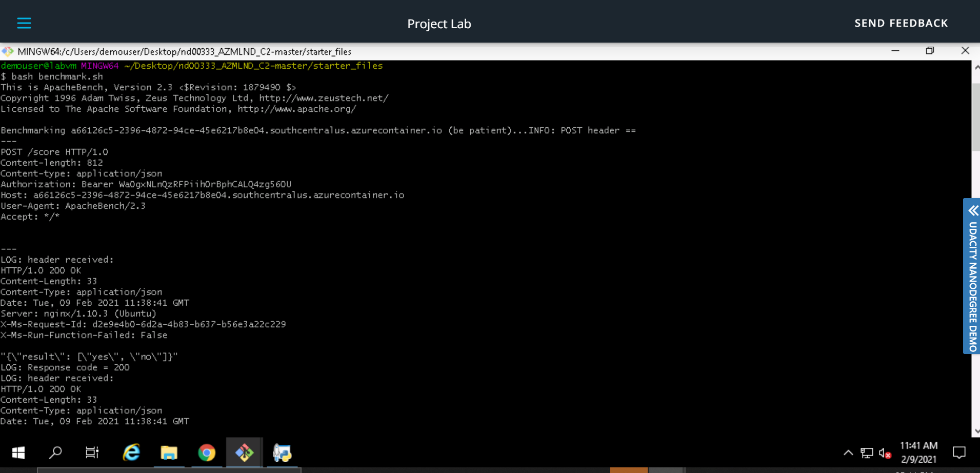
Task: Launch Internet Explorer from taskbar
Action: coord(131,452)
